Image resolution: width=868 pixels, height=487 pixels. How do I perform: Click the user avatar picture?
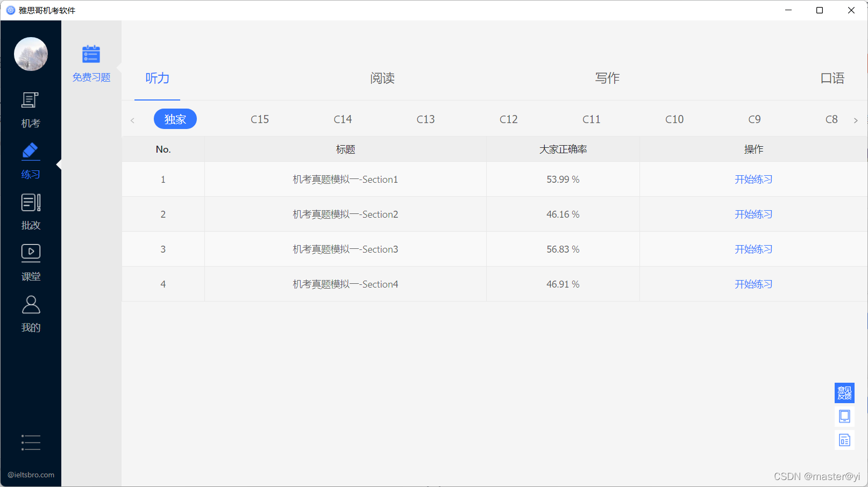pos(31,54)
